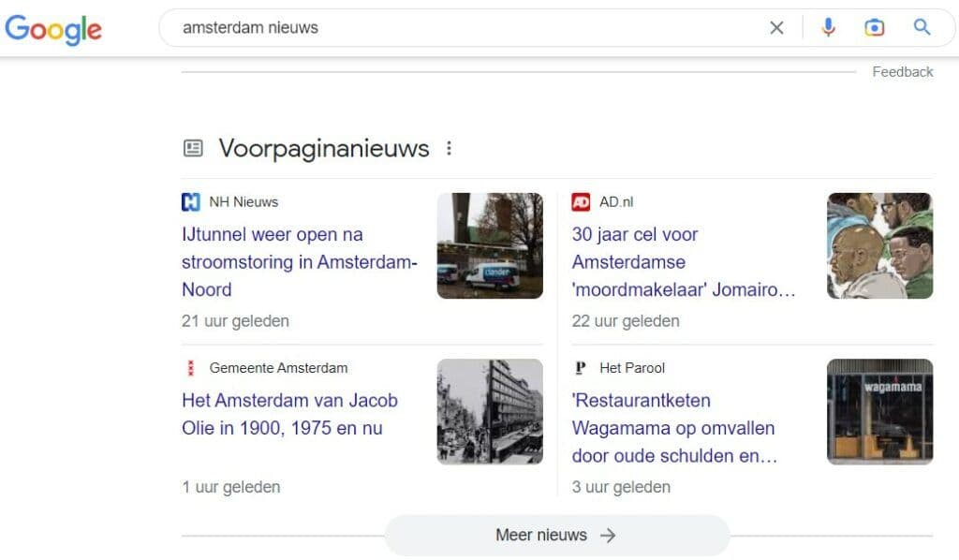Open the Jacob Olie Amsterdam article
This screenshot has width=959, height=560.
290,414
